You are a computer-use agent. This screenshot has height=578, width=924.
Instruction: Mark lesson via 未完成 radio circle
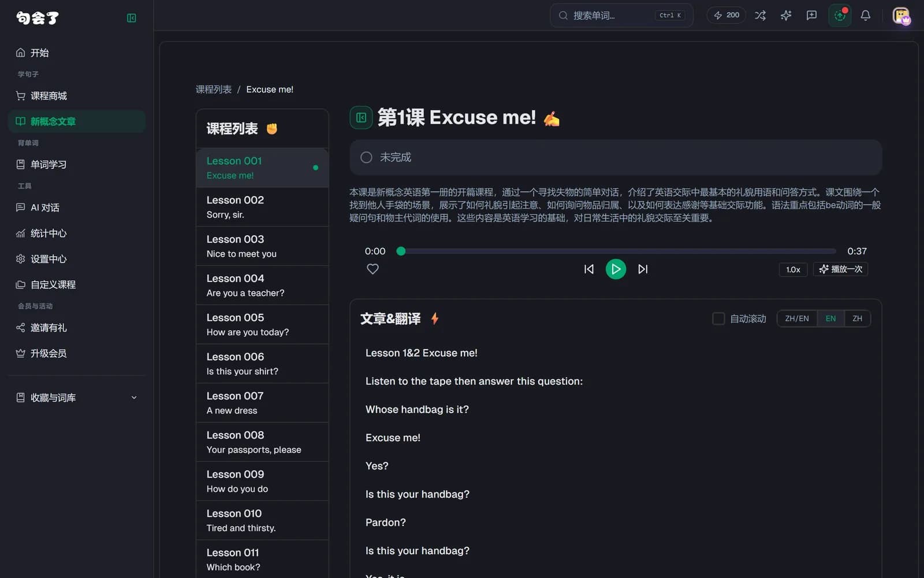coord(366,157)
